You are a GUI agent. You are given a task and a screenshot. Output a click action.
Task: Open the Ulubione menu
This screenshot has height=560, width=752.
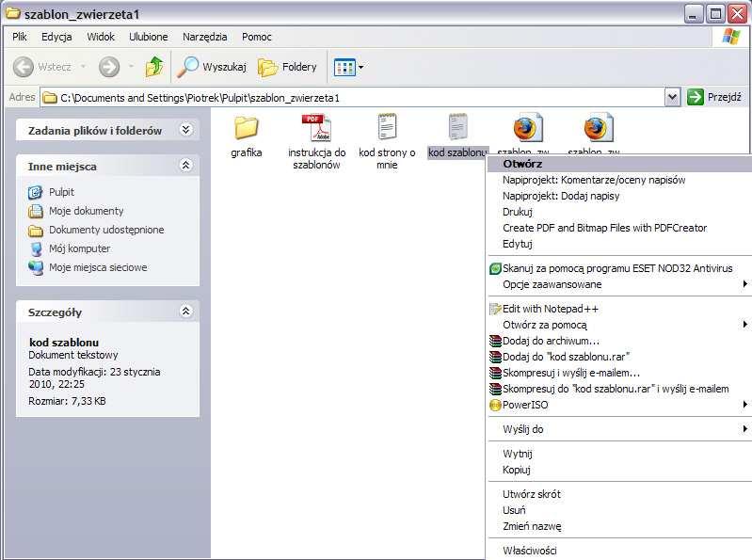point(148,37)
